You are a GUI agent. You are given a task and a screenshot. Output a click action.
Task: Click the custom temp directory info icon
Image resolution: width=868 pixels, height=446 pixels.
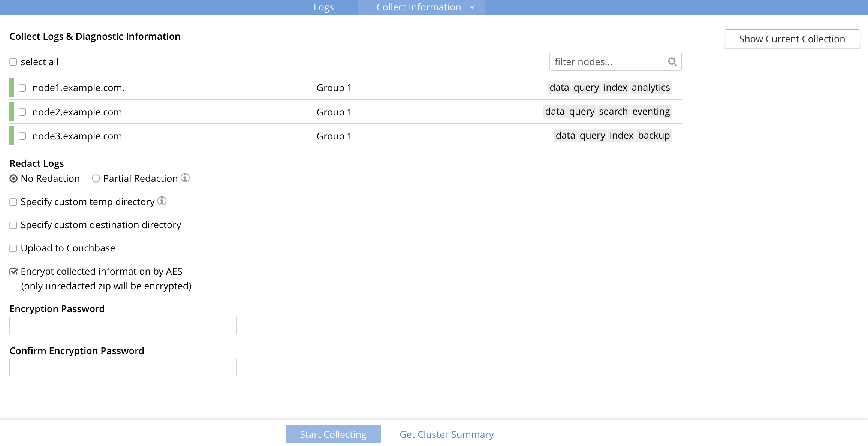[x=162, y=201]
